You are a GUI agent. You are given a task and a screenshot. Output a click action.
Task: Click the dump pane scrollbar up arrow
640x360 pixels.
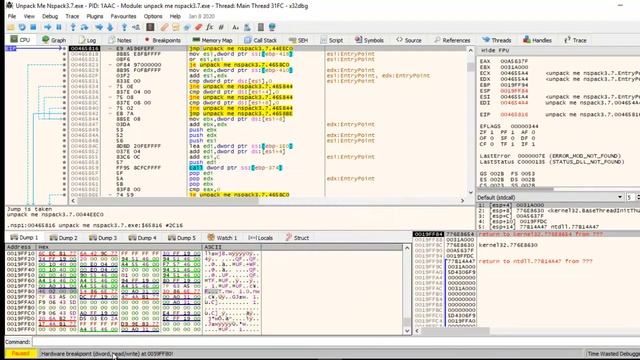click(407, 248)
